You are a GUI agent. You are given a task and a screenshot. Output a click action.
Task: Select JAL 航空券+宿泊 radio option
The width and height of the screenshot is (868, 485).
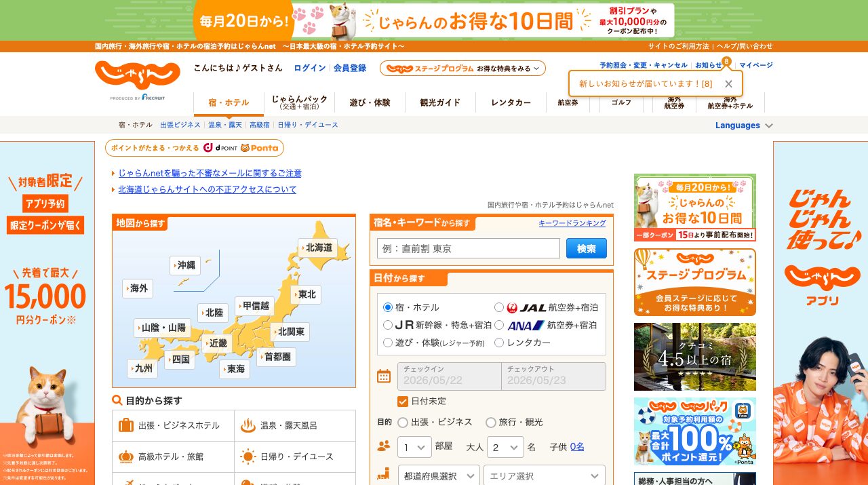click(x=499, y=307)
